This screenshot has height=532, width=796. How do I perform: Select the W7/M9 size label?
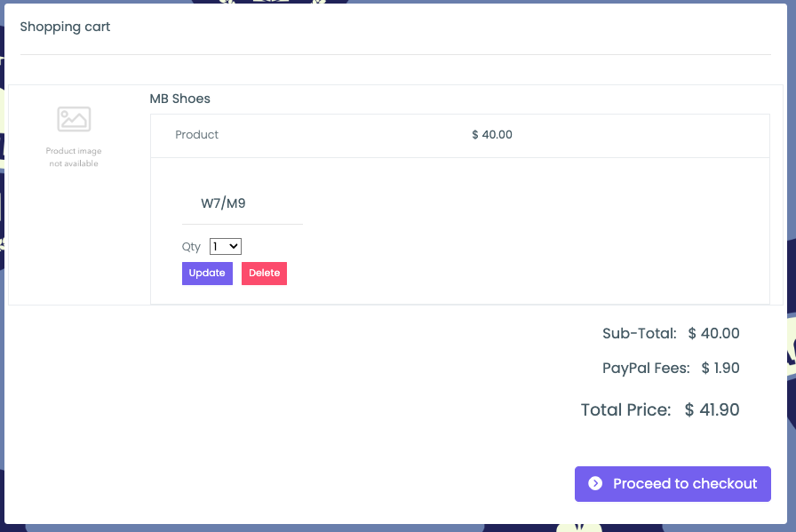(223, 203)
